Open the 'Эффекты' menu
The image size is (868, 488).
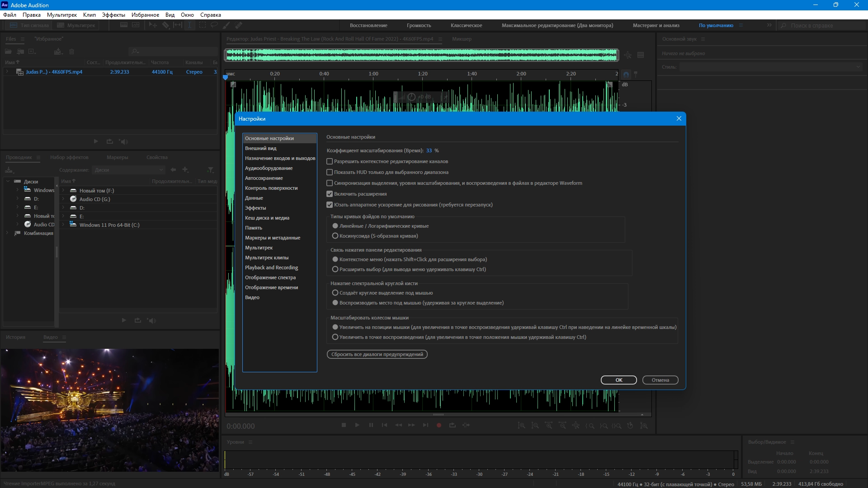(113, 15)
